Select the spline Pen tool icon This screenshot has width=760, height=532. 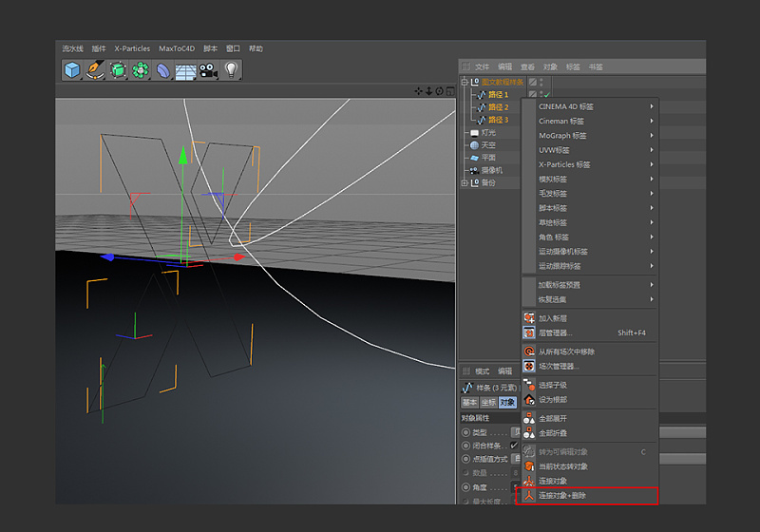click(95, 70)
